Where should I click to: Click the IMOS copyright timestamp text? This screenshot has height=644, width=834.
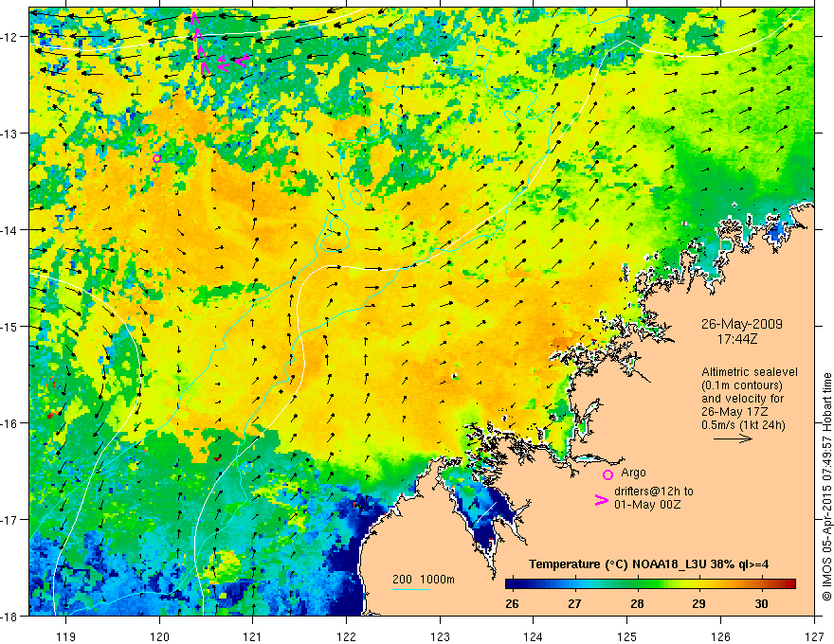click(x=826, y=487)
